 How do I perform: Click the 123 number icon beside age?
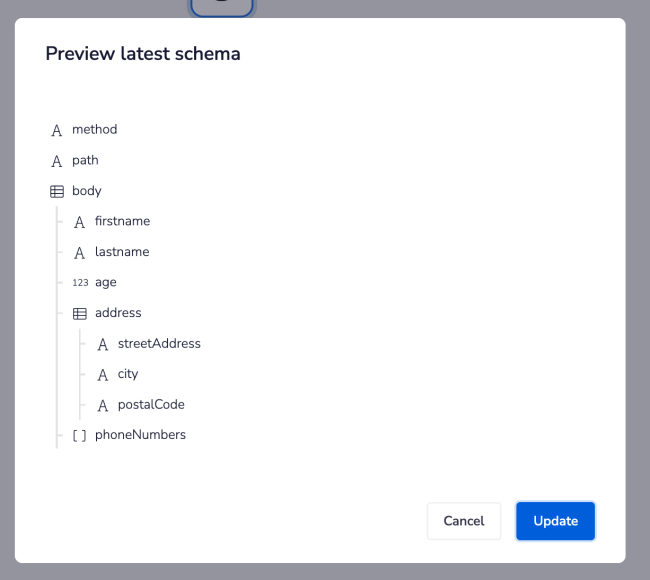pyautogui.click(x=80, y=283)
